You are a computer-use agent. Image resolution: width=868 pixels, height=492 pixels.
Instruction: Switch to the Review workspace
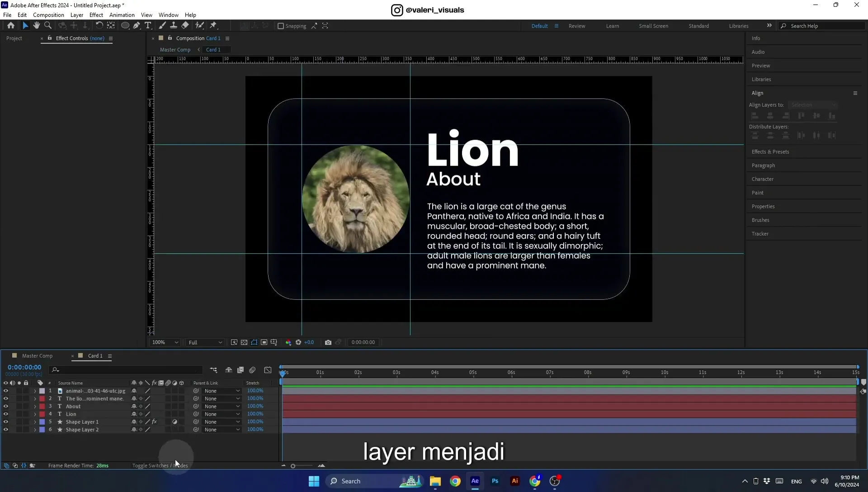pos(577,26)
